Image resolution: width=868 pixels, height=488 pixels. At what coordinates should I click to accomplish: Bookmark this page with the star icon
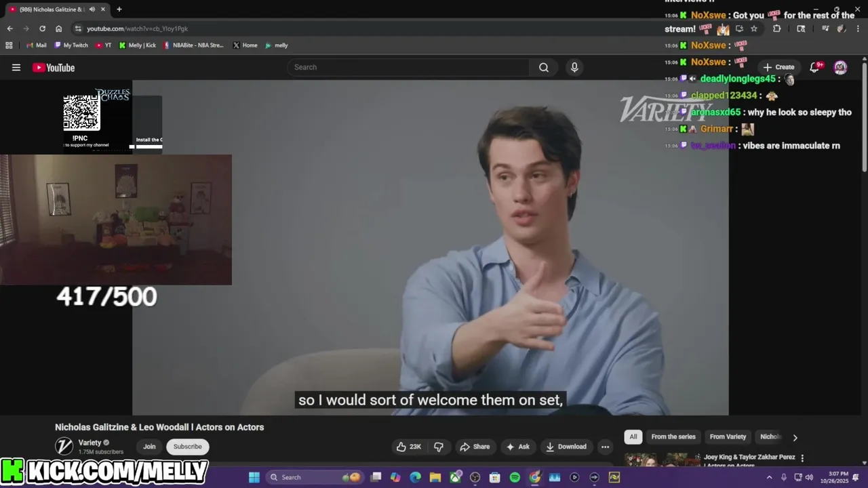tap(754, 28)
